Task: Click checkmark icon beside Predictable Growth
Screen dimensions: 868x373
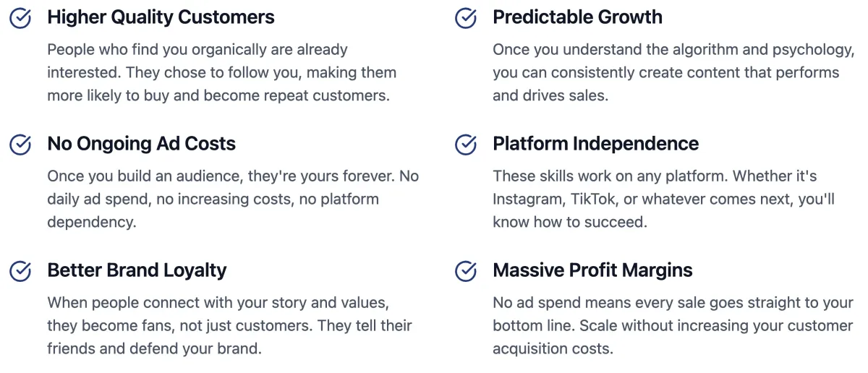Action: point(466,18)
